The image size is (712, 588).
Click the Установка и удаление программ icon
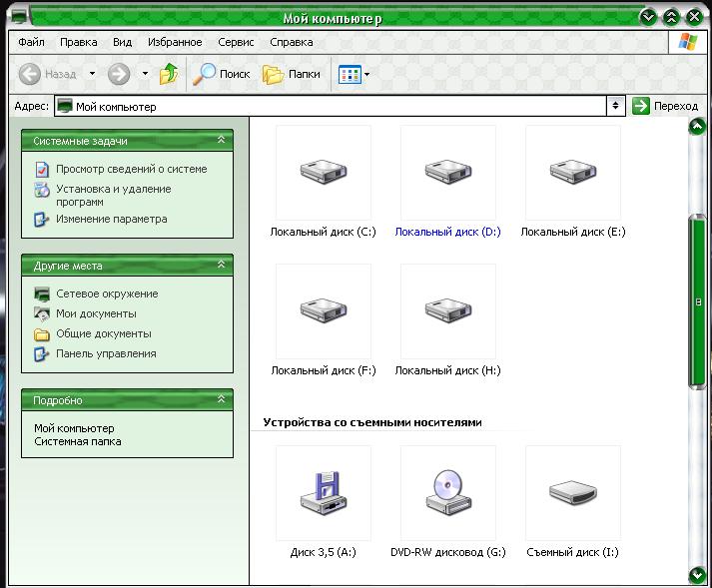coord(42,190)
